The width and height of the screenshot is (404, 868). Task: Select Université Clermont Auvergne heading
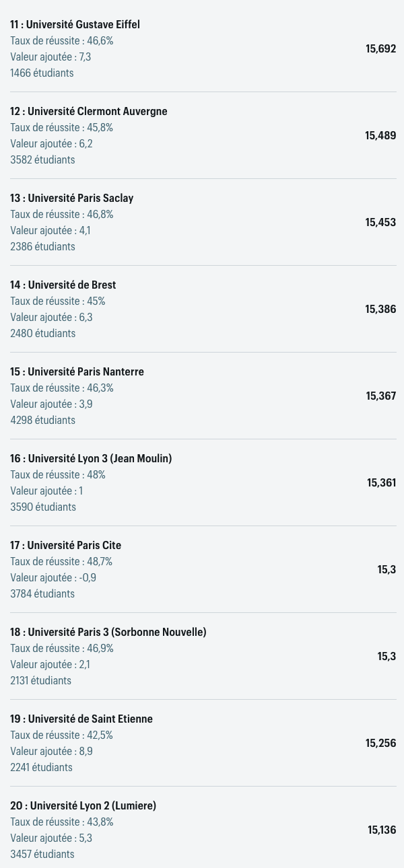click(89, 112)
